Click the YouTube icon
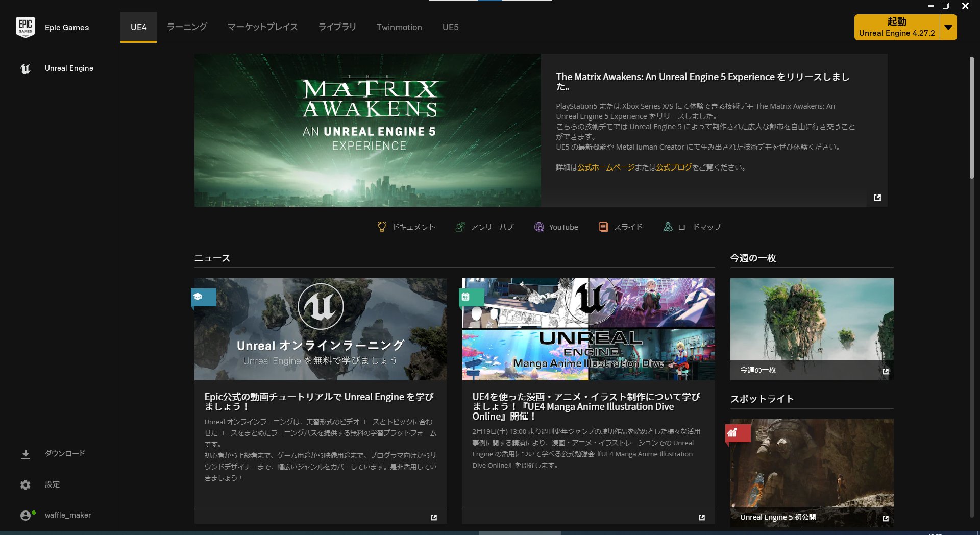980x535 pixels. (x=539, y=227)
